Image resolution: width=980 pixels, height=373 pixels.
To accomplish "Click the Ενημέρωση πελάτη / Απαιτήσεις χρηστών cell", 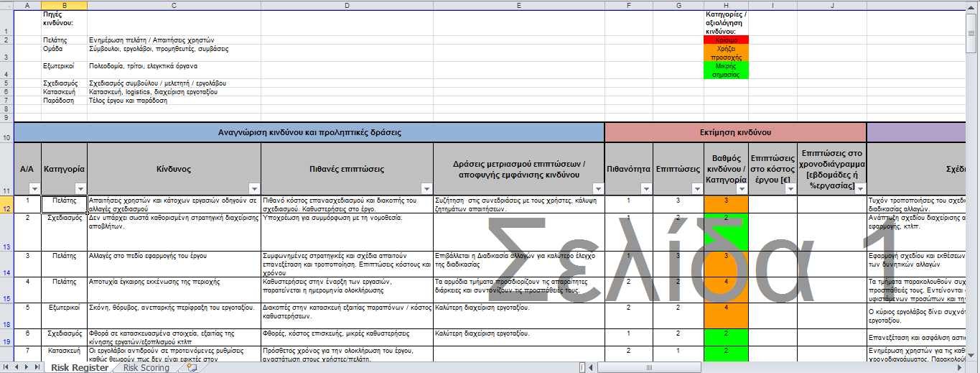I will (174, 40).
